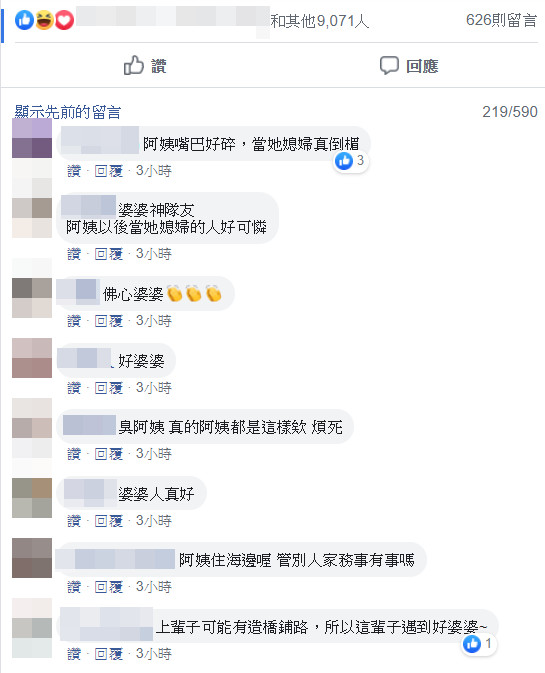Click the 3小時 timestamp under 阿姨住海邊喔 comment

click(154, 587)
